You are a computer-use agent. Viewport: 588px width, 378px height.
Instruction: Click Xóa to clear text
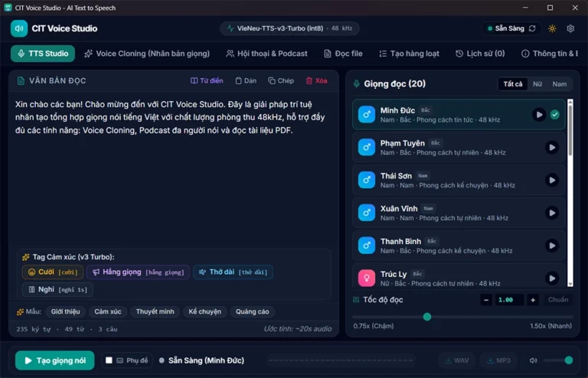click(x=316, y=80)
